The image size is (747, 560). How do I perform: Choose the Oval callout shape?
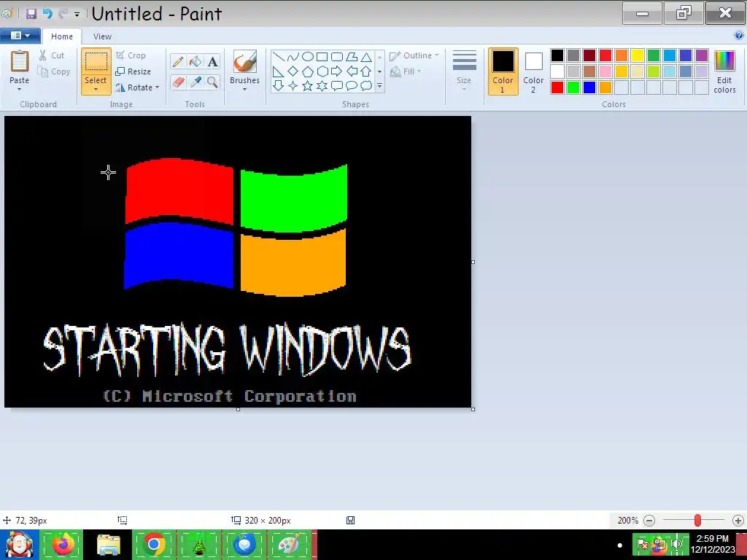(x=352, y=86)
